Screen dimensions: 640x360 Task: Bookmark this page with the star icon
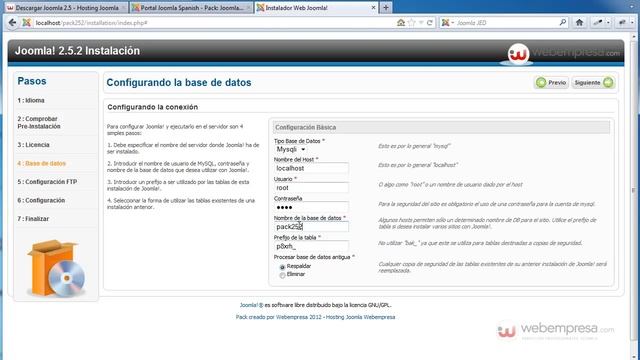pos(411,22)
